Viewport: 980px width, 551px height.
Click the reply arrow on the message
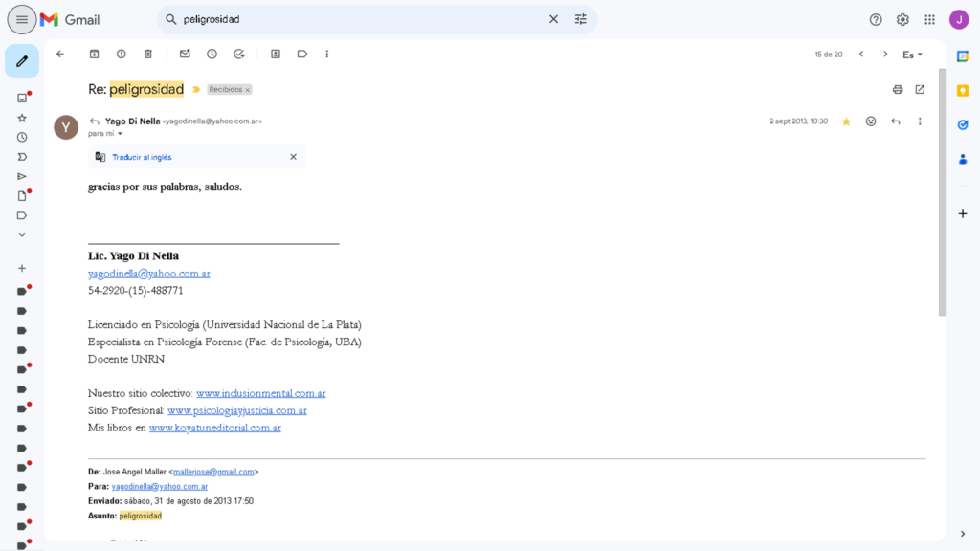tap(896, 121)
